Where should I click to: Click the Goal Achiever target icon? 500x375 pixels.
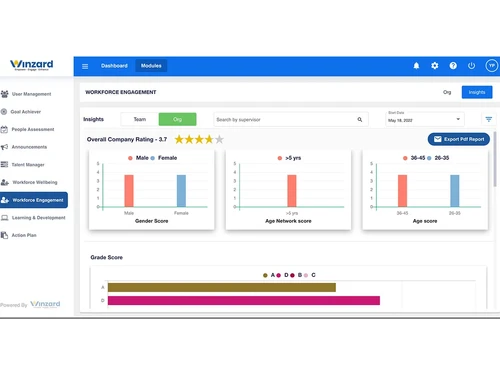[x=4, y=112]
